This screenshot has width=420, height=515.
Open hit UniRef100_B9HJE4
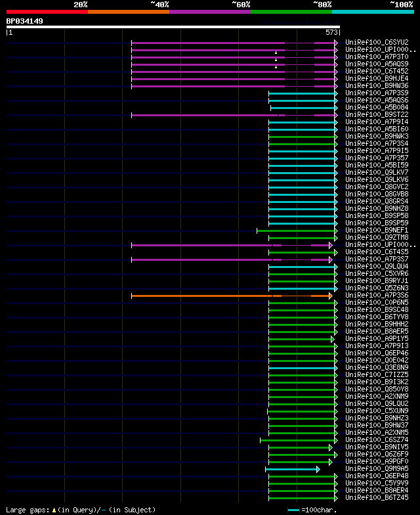377,79
